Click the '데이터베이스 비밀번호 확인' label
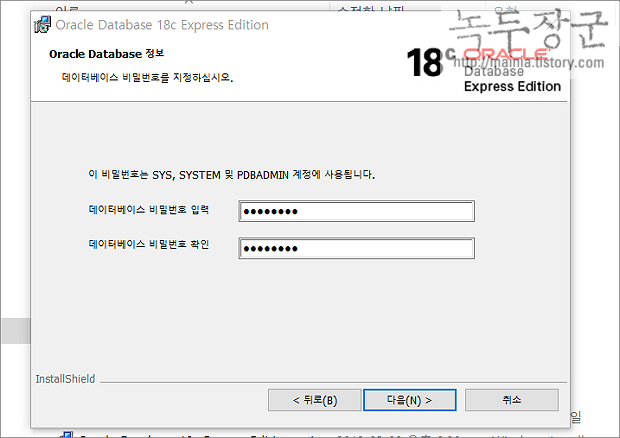The height and width of the screenshot is (438, 620). pos(149,244)
